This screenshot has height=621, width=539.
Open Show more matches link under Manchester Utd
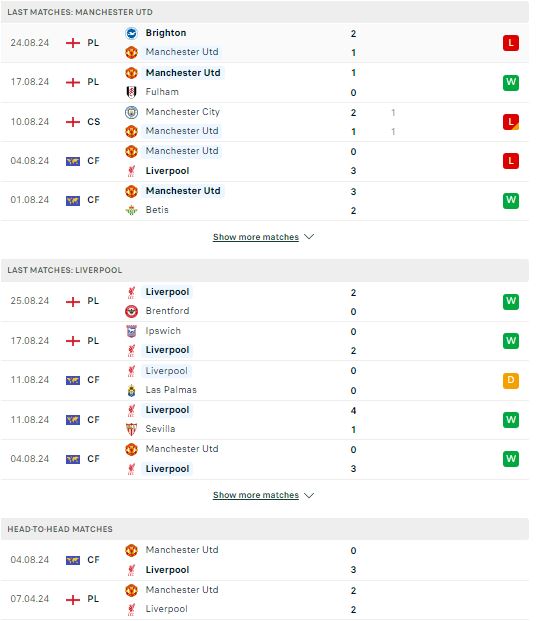coord(256,237)
